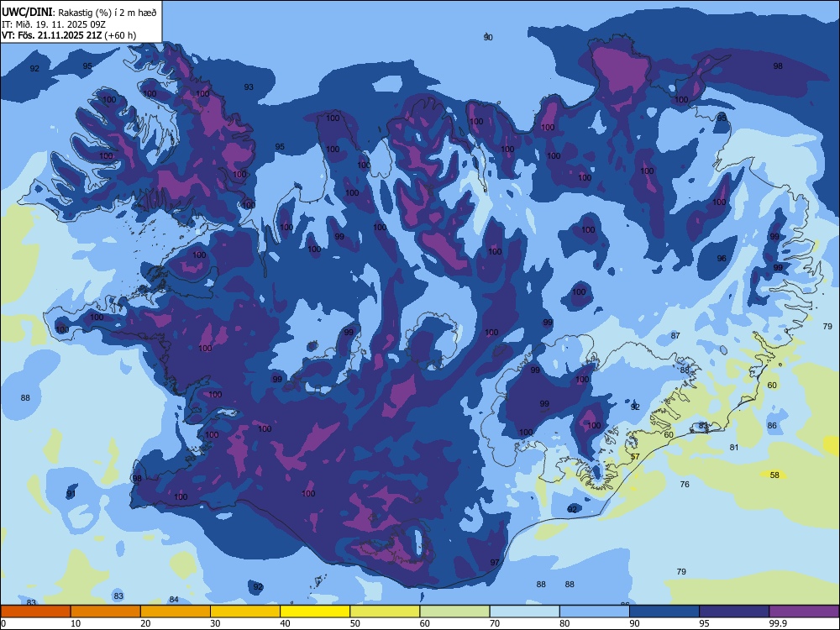
Task: Click the purple legend swatch above 99.9
Action: [804, 612]
